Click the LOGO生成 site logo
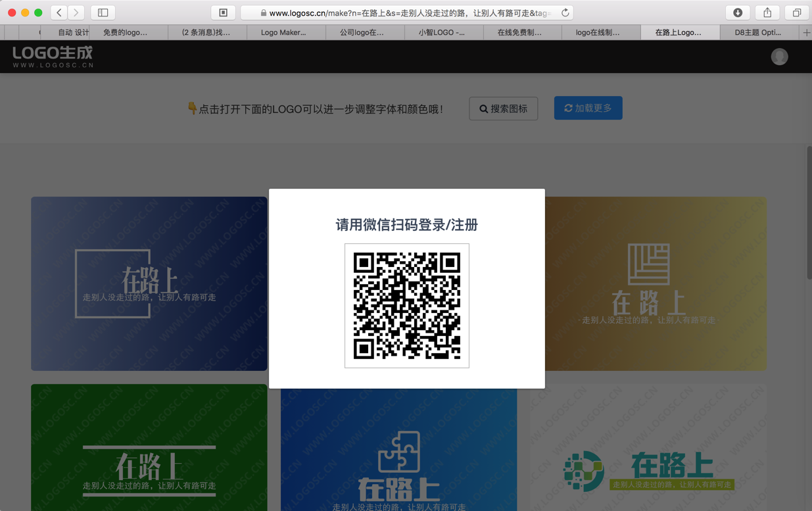This screenshot has width=812, height=511. click(53, 57)
